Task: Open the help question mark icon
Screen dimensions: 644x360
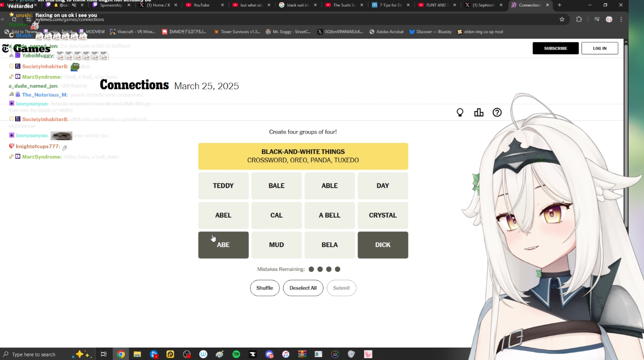Action: click(x=497, y=112)
